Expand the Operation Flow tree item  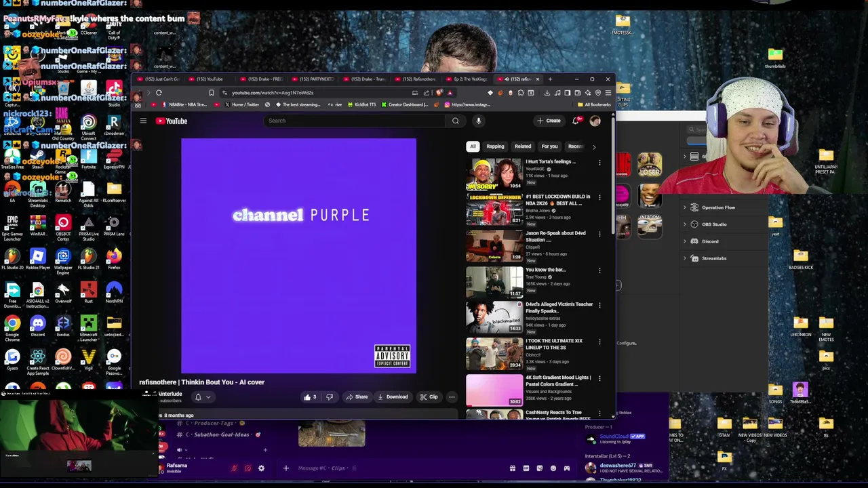point(685,207)
